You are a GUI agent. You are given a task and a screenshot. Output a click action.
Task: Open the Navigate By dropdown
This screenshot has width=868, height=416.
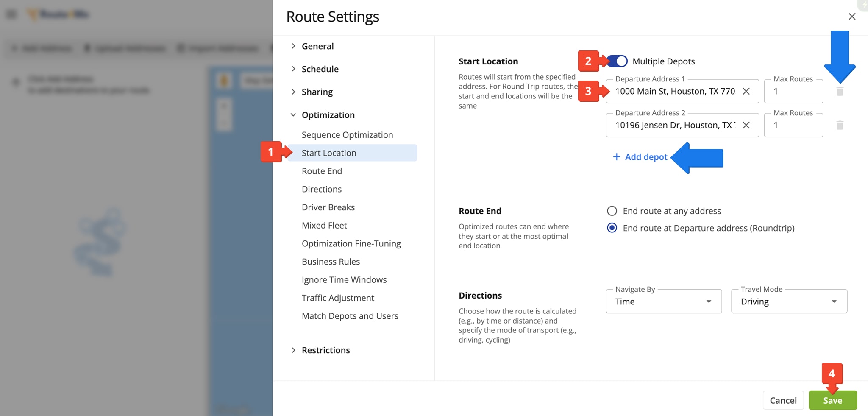click(x=664, y=301)
